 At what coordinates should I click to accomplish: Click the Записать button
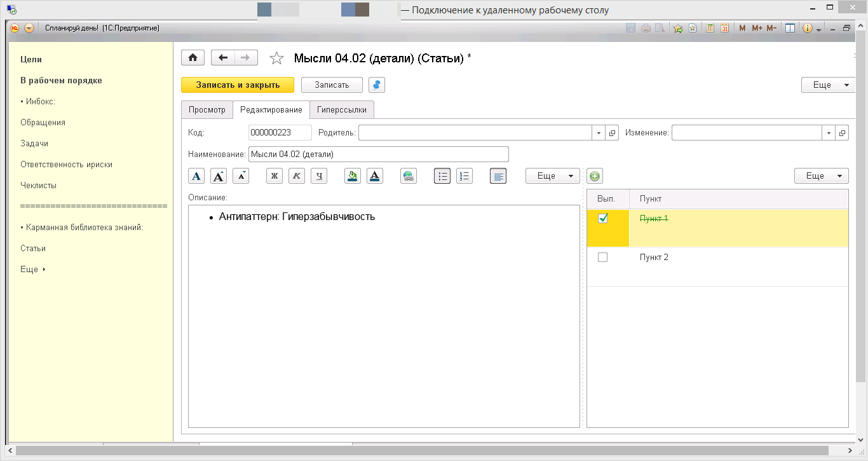point(332,85)
